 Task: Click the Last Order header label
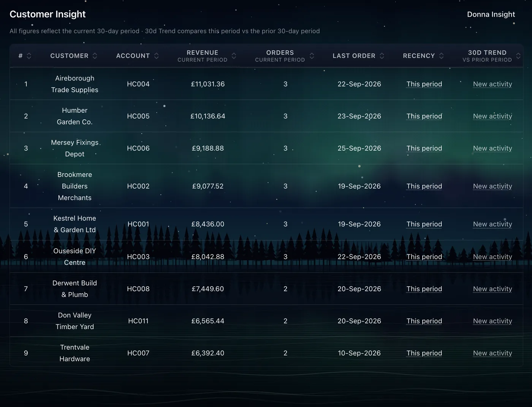pos(354,56)
